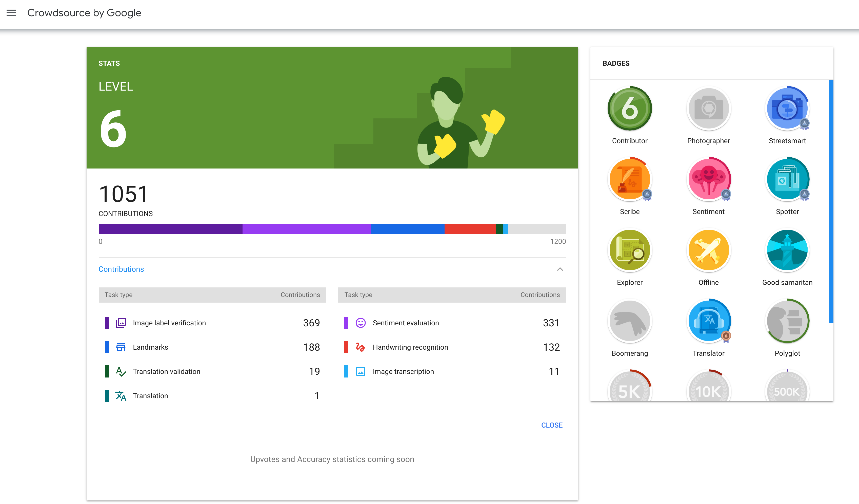Click the level 6 number on banner

[113, 129]
